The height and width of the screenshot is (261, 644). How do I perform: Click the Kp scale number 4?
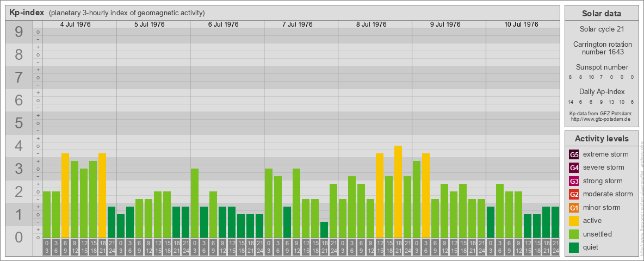[19, 146]
